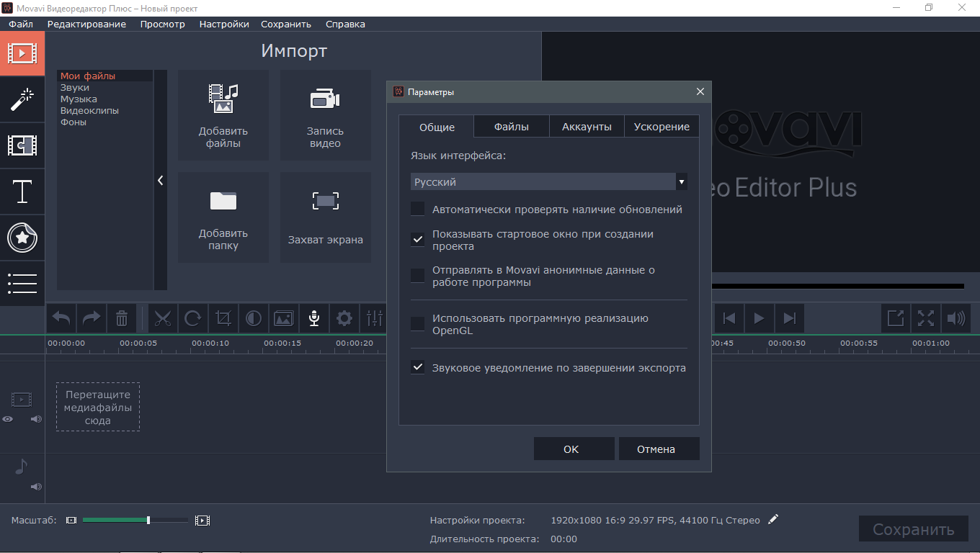Open the Сохранить menu in menu bar
The height and width of the screenshot is (553, 980).
286,24
